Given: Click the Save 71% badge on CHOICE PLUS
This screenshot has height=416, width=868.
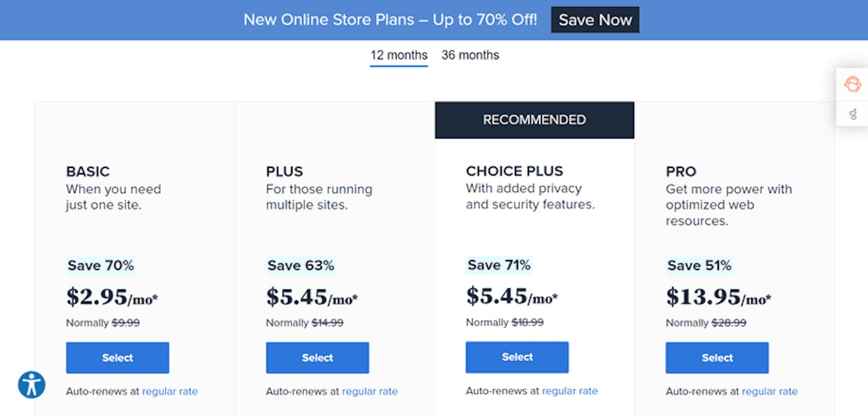Looking at the screenshot, I should pyautogui.click(x=499, y=265).
